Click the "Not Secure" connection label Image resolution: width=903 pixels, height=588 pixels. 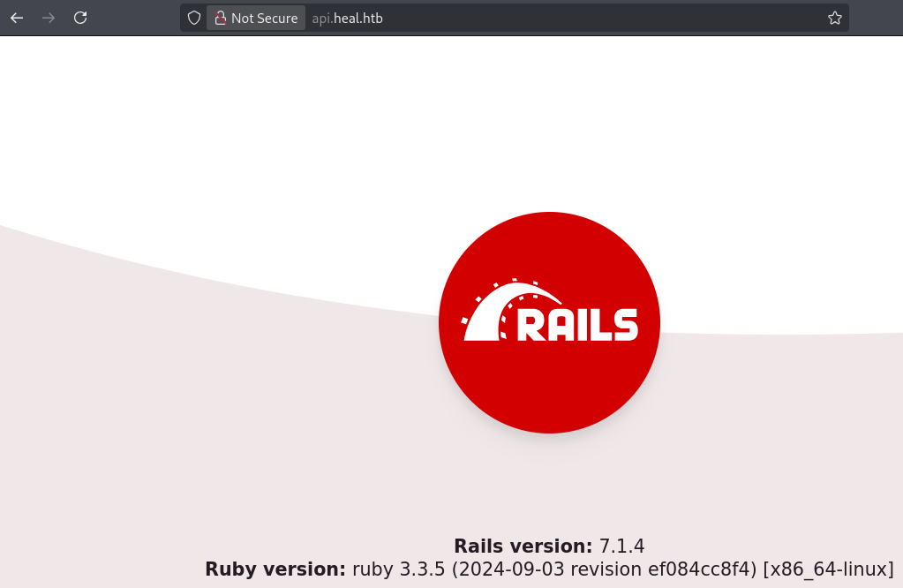264,18
